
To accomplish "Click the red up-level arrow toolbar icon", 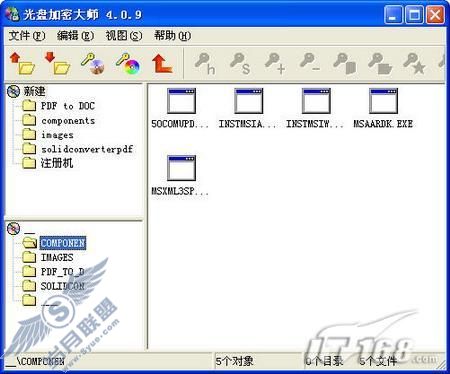I will 162,63.
